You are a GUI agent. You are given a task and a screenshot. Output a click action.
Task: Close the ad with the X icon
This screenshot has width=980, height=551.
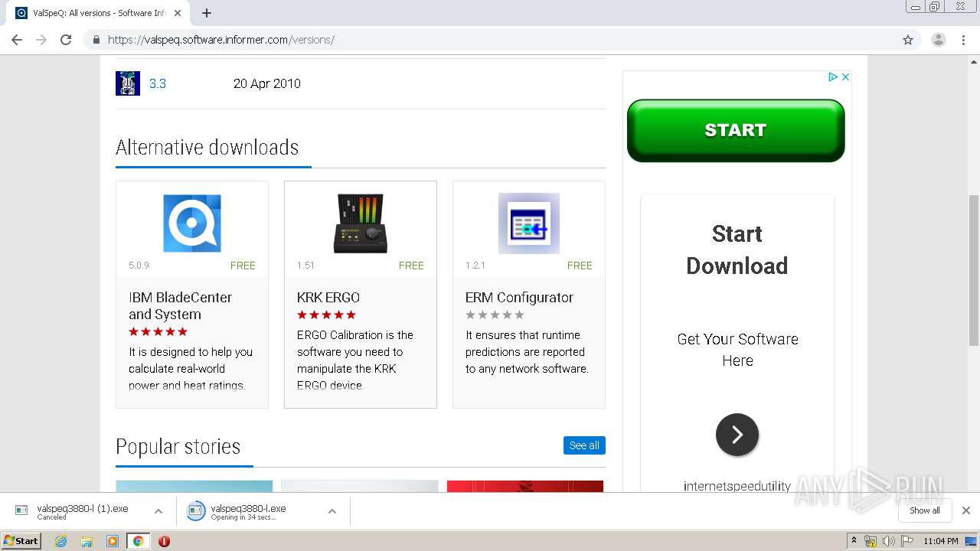[845, 77]
